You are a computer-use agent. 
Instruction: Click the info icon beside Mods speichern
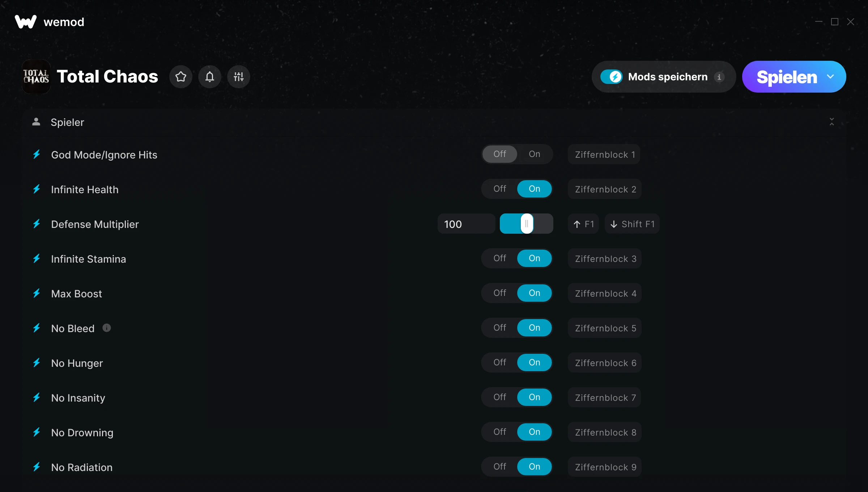(719, 77)
